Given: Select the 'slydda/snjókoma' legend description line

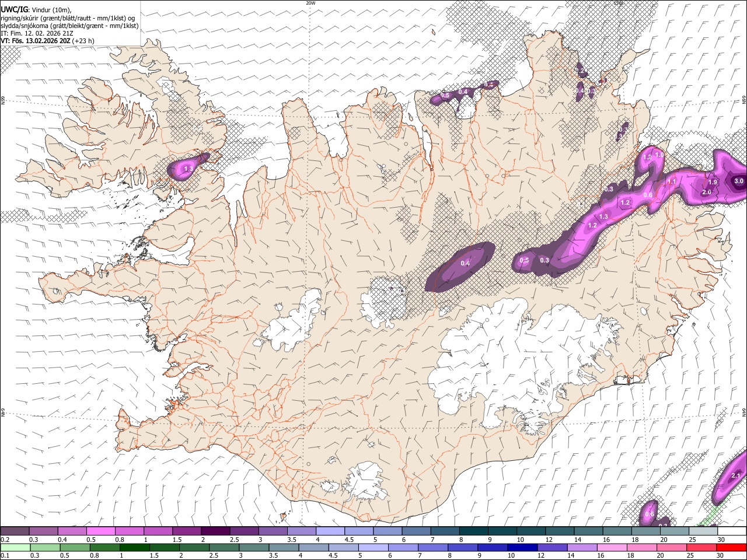Looking at the screenshot, I should 69,26.
